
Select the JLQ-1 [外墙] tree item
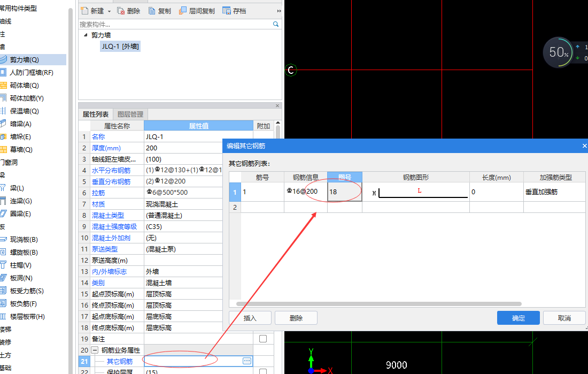pyautogui.click(x=120, y=46)
